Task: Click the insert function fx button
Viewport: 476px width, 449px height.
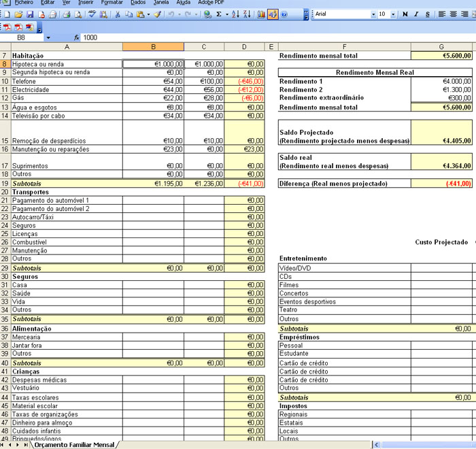Action: (x=76, y=37)
